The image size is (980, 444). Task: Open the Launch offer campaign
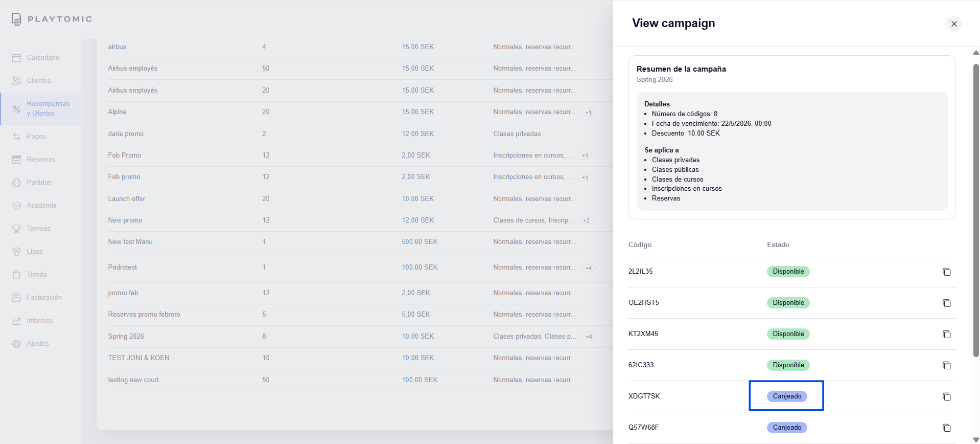[127, 199]
